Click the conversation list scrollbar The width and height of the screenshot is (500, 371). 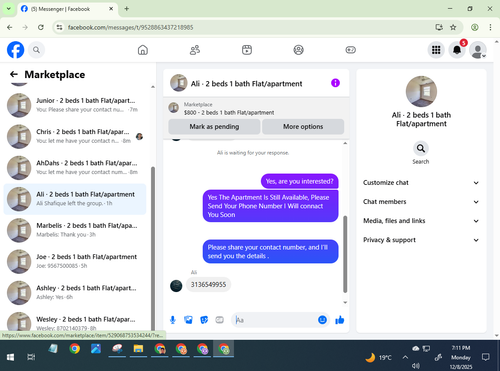click(153, 247)
